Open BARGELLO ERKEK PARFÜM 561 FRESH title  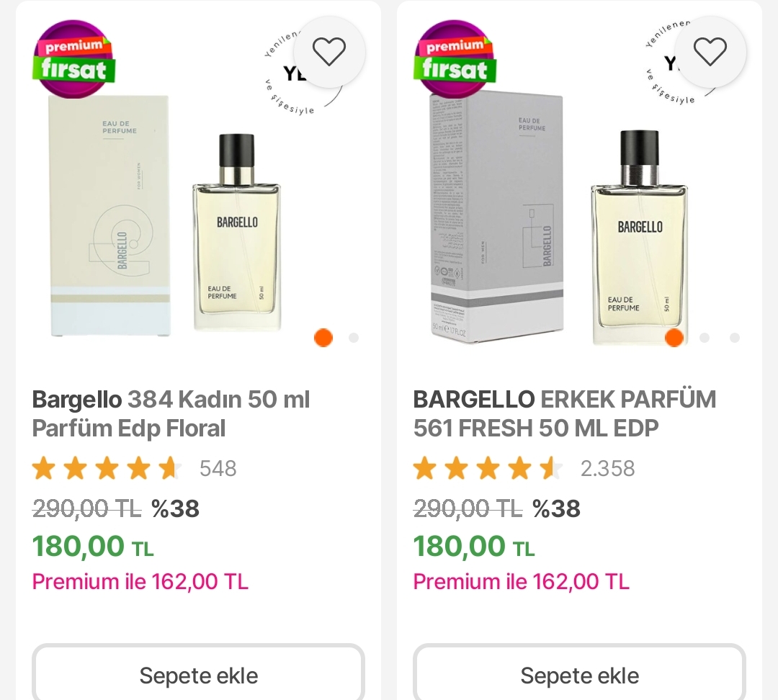(x=565, y=413)
